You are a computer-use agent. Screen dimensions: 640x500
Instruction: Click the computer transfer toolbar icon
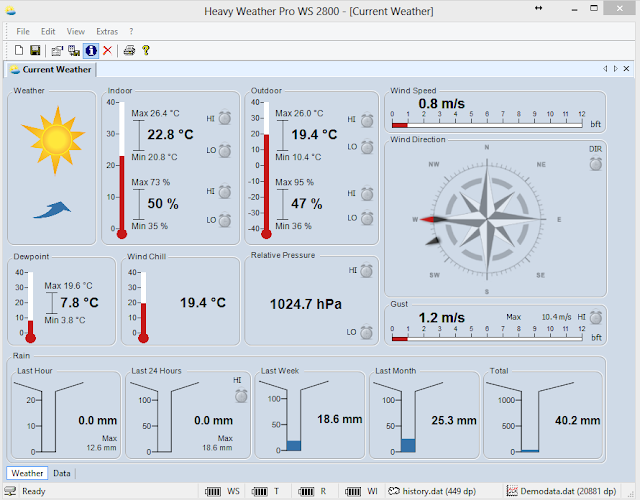click(x=74, y=51)
